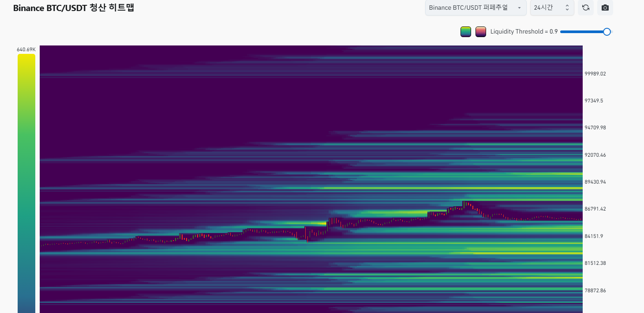Click the 99989.02 price axis label
The width and height of the screenshot is (644, 313).
tap(595, 74)
